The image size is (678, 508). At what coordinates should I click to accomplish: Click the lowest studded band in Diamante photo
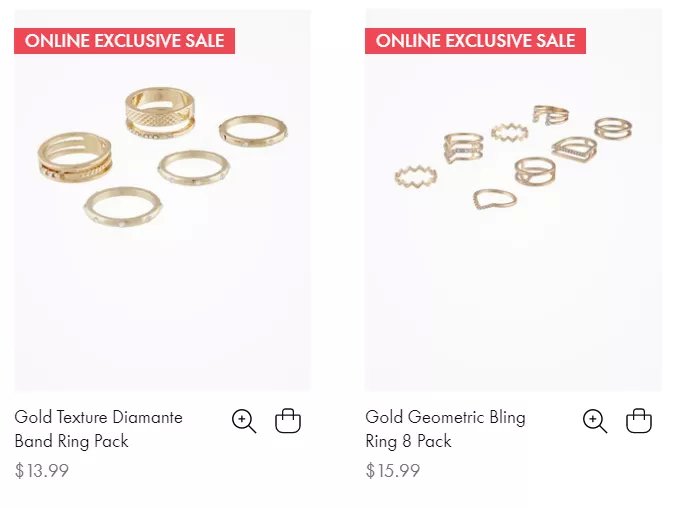click(x=123, y=207)
